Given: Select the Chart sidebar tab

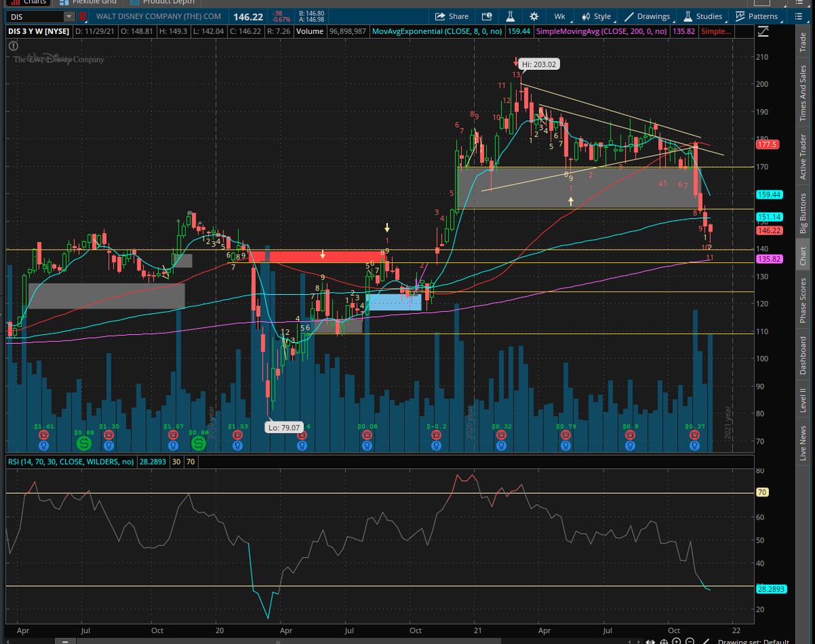Looking at the screenshot, I should pos(803,256).
